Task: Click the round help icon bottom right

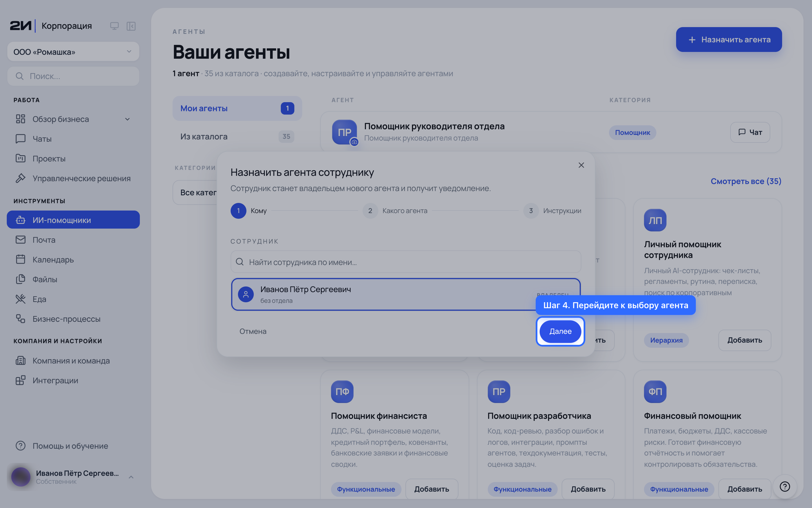Action: pos(784,486)
